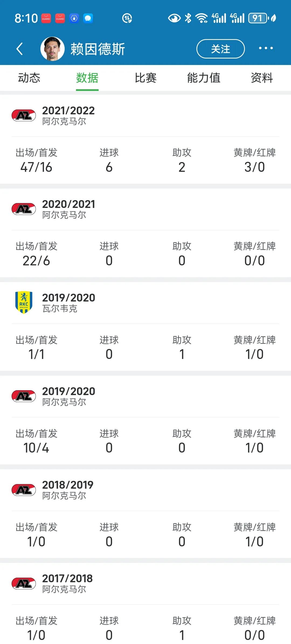The width and height of the screenshot is (291, 644).
Task: Tap the 47/16 appearances stat
Action: pyautogui.click(x=36, y=167)
